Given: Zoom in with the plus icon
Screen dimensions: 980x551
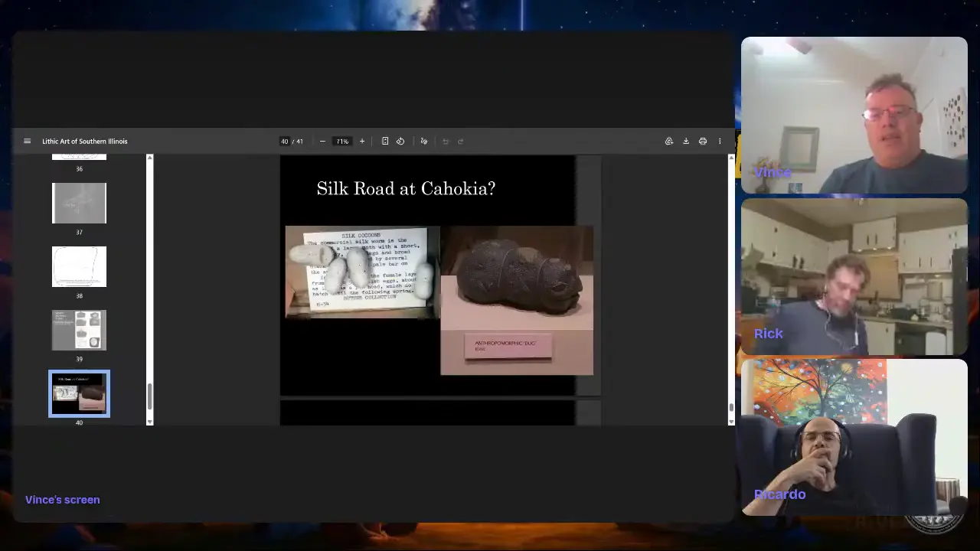Looking at the screenshot, I should tap(362, 141).
